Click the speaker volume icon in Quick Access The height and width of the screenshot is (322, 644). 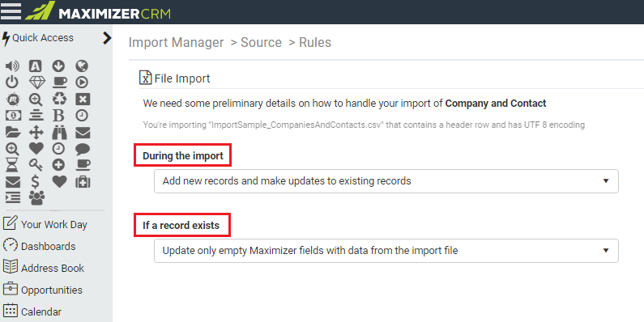point(12,66)
